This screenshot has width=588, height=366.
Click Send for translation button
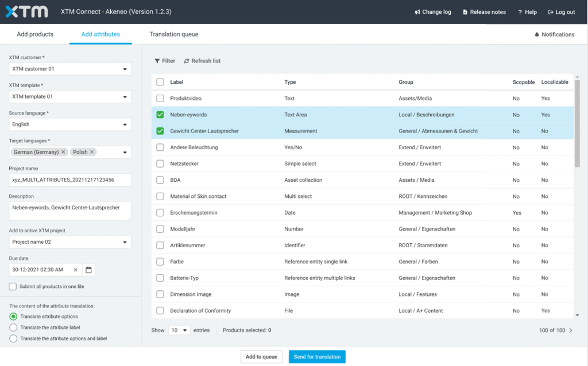(x=317, y=357)
